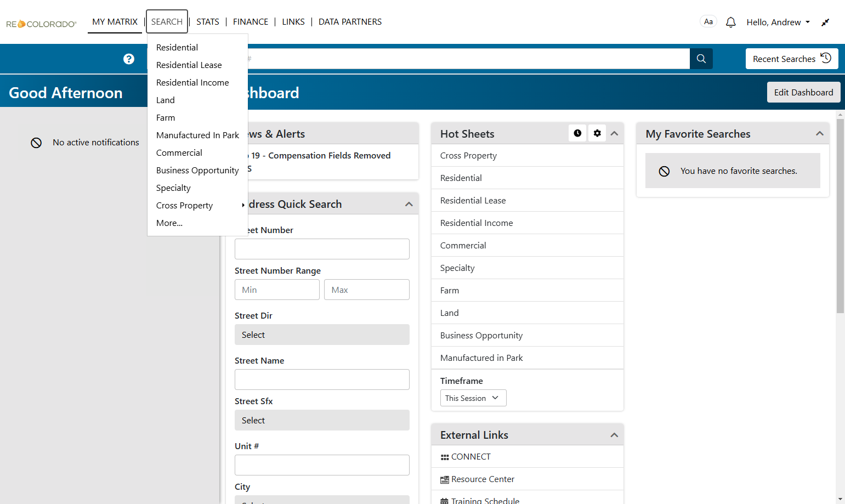Click the magnifier search button
845x504 pixels.
click(x=701, y=59)
